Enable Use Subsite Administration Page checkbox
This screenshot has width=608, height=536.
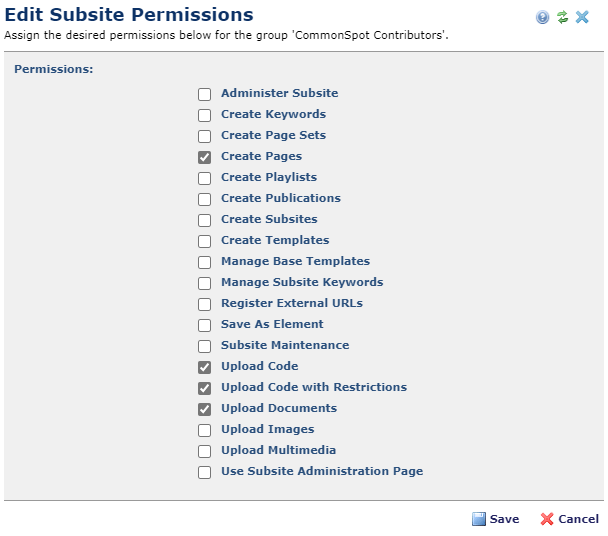(x=205, y=472)
